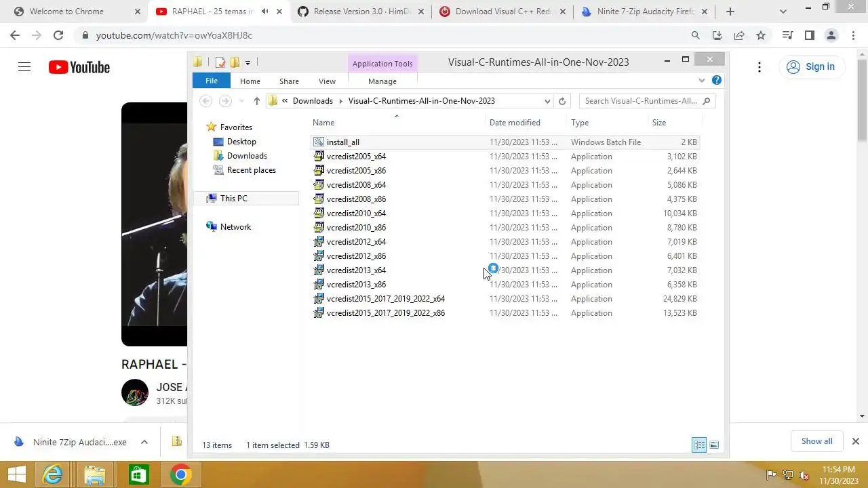Open File Explorer taskbar icon
Screen dimensions: 868x488
[95, 474]
